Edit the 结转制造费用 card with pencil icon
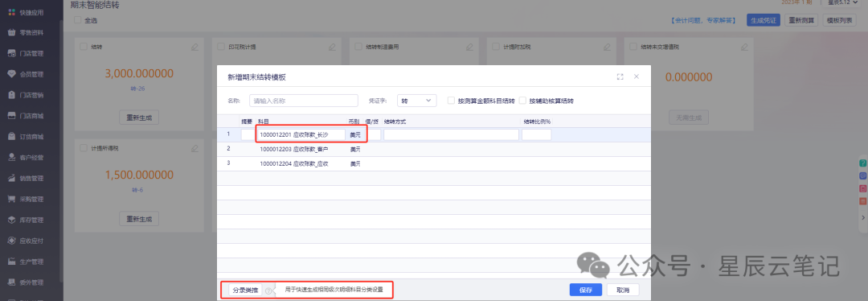Viewport: 868px width, 301px height. pyautogui.click(x=469, y=47)
